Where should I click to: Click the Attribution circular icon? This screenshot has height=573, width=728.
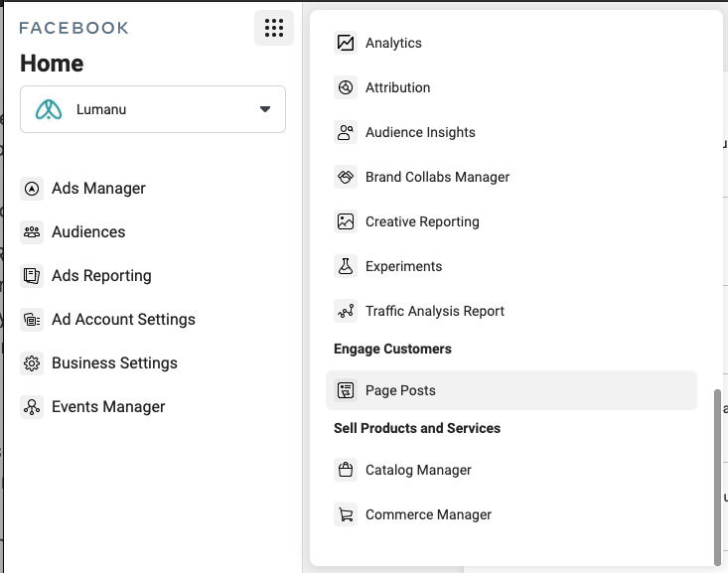tap(346, 87)
